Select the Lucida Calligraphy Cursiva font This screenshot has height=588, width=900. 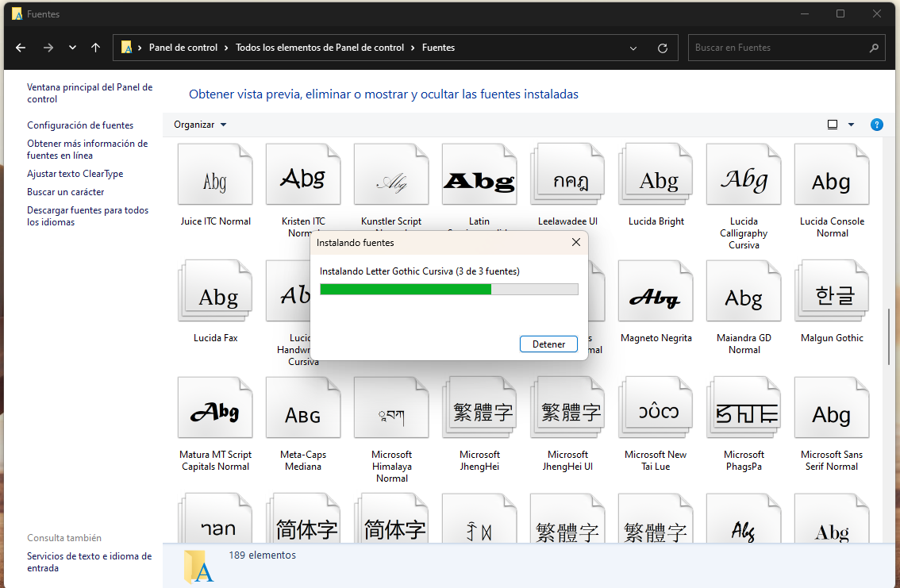744,175
